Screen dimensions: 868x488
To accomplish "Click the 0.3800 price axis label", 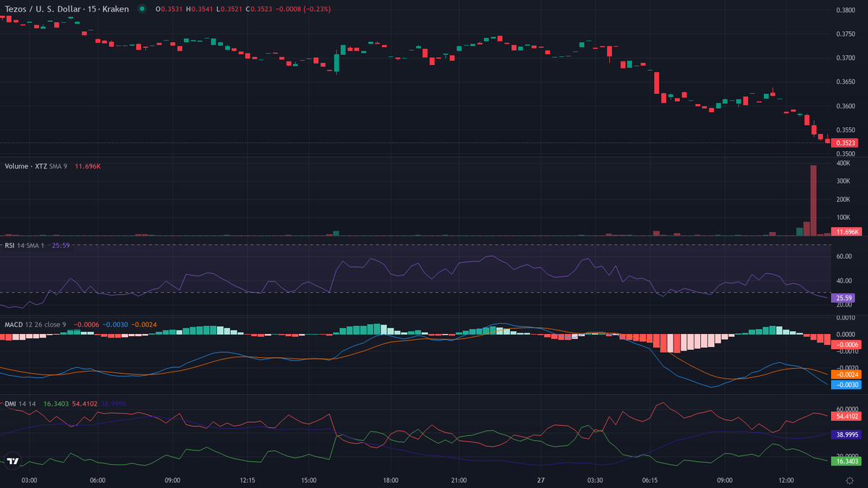I will (846, 10).
